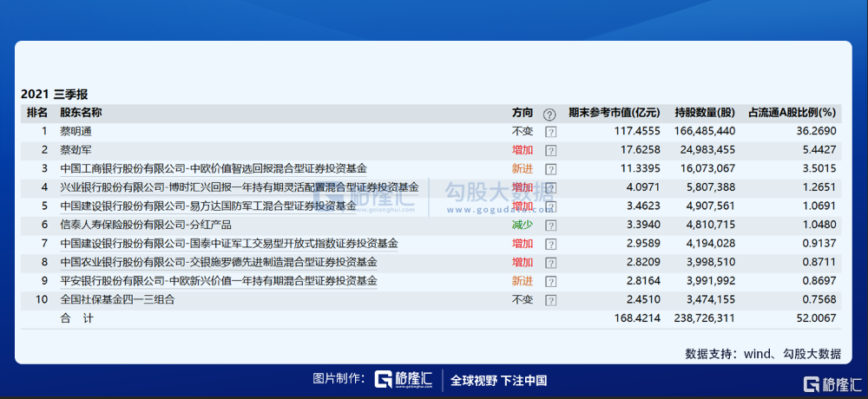Click the 排名 column header

[x=37, y=113]
